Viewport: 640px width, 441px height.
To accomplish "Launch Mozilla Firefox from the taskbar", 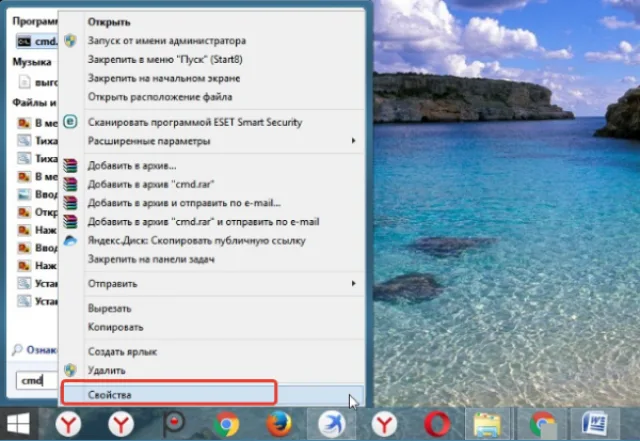I will pos(279,424).
